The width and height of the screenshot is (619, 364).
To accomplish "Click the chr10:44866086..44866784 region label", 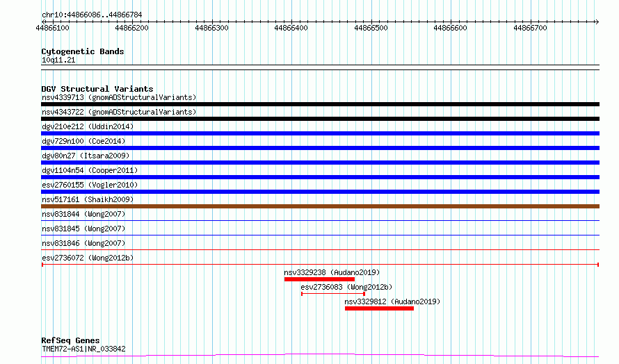I will tap(92, 15).
